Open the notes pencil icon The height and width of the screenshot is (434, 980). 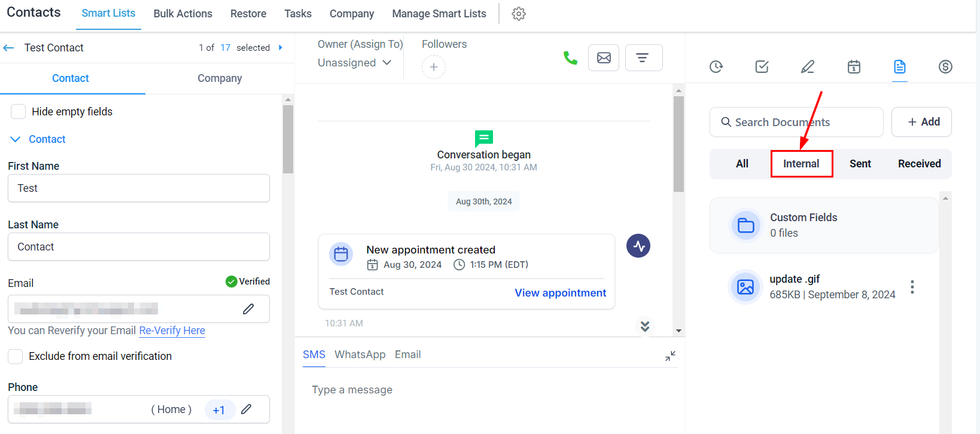808,66
